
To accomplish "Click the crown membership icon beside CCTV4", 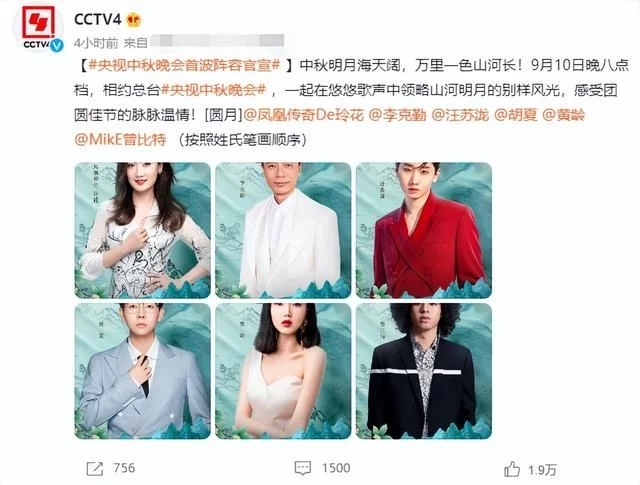I will pyautogui.click(x=134, y=20).
